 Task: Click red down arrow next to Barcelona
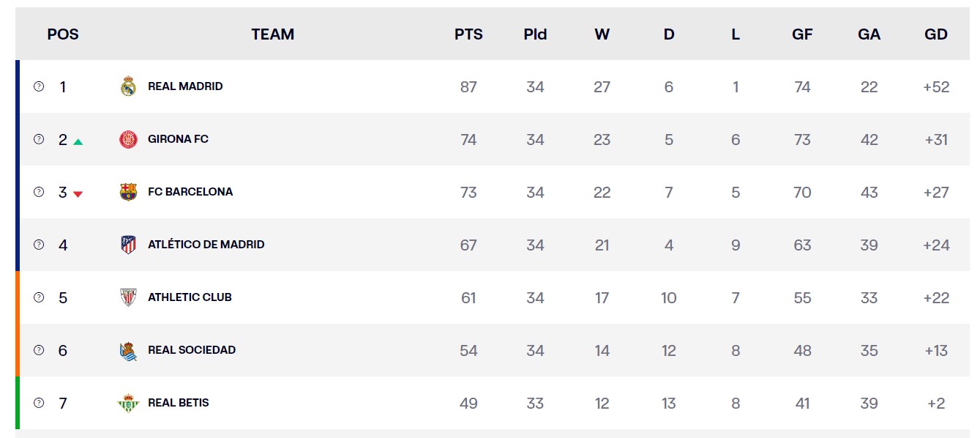tap(78, 194)
